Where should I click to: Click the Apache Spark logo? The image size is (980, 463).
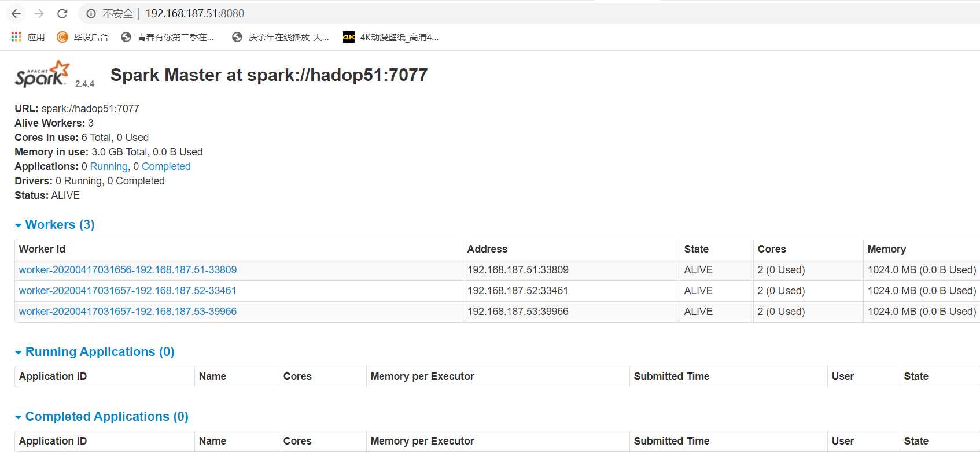coord(42,74)
